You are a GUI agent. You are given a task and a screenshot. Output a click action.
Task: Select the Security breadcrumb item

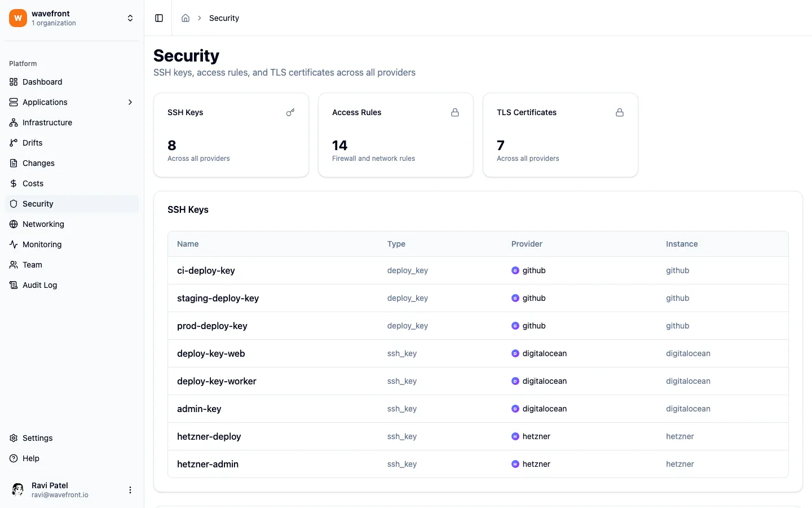[x=224, y=18]
